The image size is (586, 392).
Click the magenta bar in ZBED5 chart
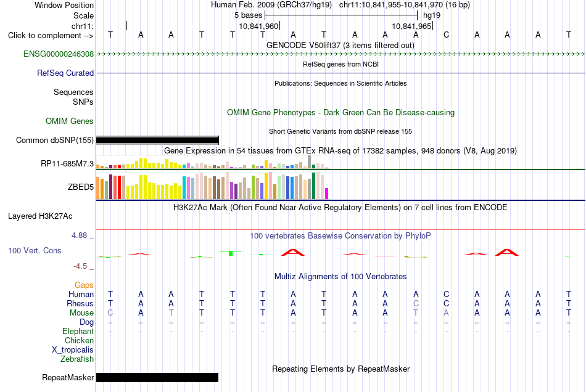tap(326, 194)
